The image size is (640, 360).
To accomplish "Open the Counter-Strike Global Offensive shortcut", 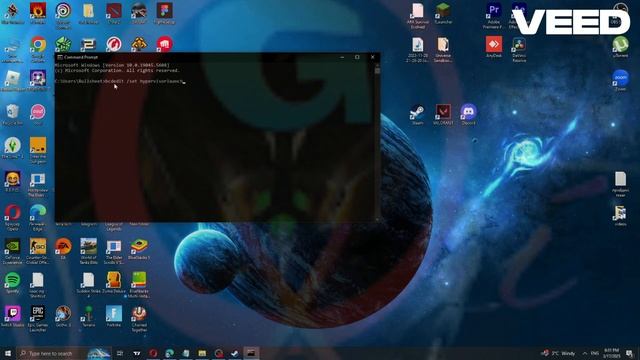I will point(38,250).
